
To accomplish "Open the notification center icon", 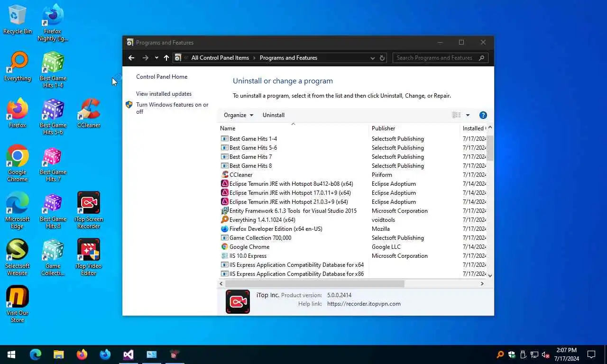I will tap(591, 355).
